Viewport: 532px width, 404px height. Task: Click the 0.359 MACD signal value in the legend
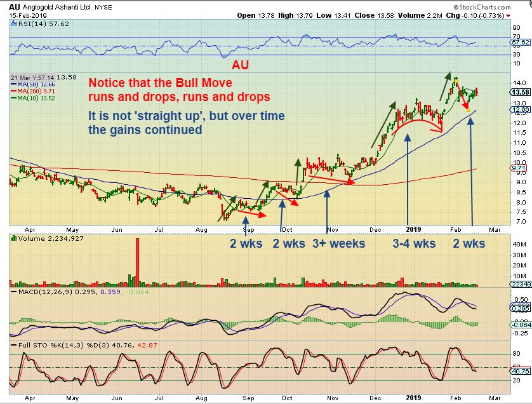110,292
